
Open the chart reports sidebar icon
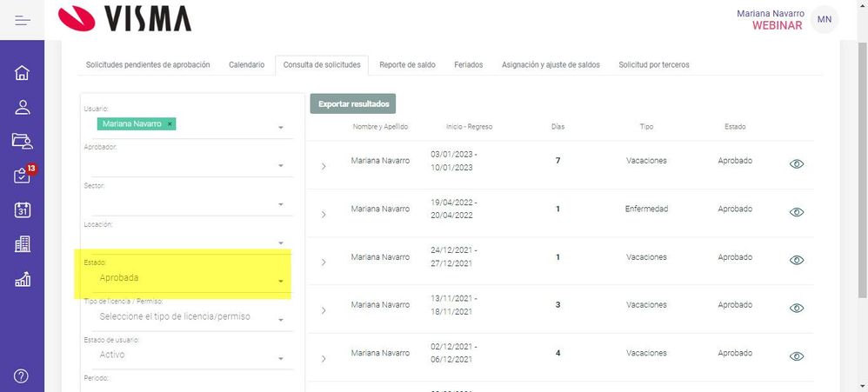click(x=22, y=279)
